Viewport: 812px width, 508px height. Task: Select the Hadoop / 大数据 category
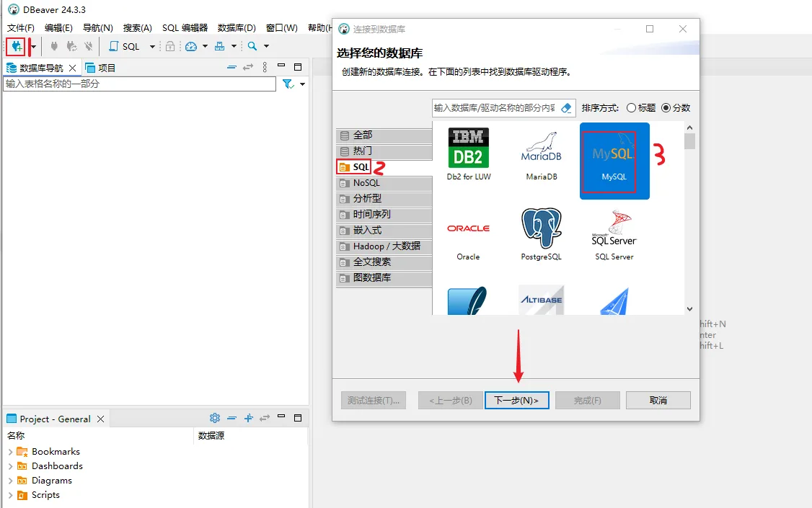pos(384,246)
